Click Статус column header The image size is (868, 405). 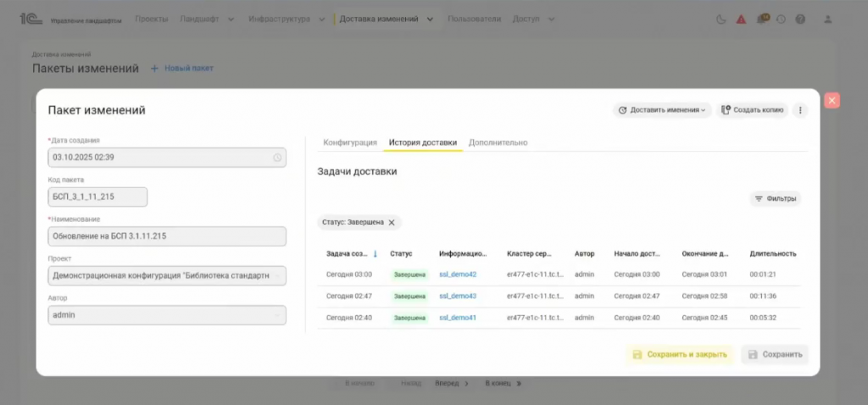pos(401,254)
